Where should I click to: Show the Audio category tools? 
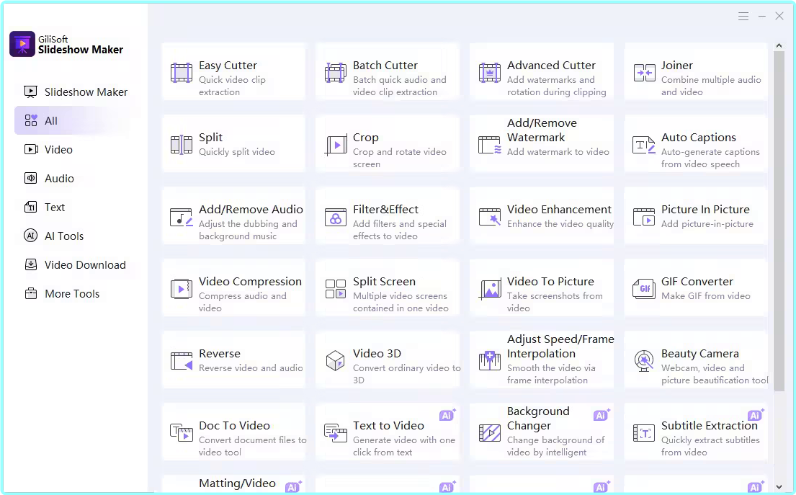[50, 178]
